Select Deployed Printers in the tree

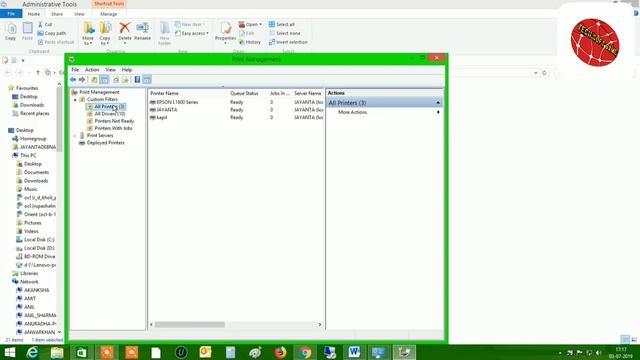point(105,143)
